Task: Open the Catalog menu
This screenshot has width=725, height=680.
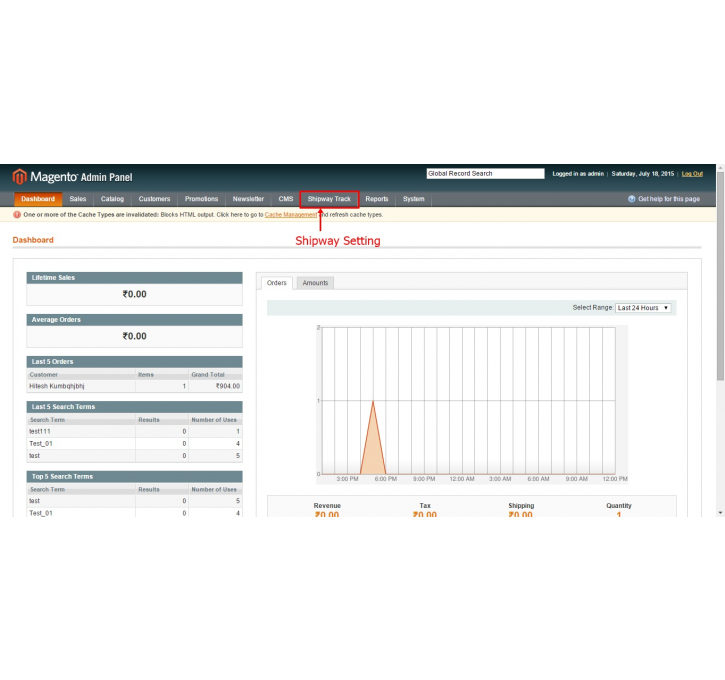Action: click(x=112, y=199)
